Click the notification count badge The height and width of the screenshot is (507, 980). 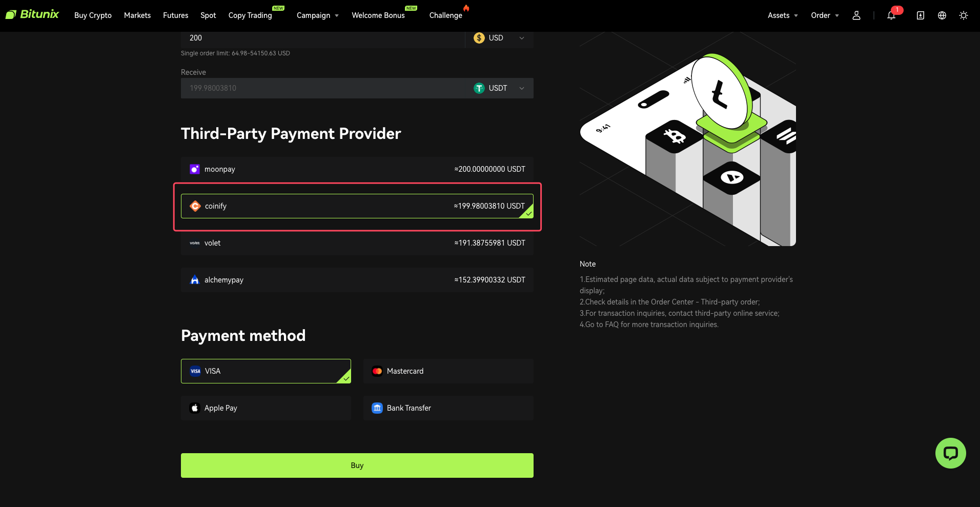[x=897, y=10]
